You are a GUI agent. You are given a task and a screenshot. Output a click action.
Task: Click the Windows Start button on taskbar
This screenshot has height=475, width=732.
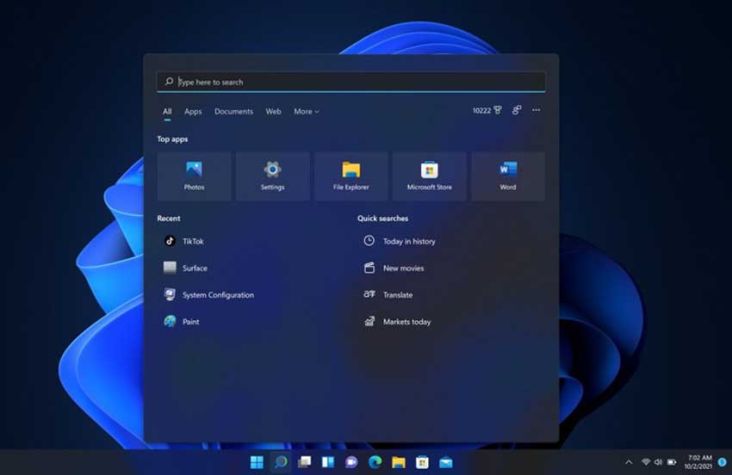(x=257, y=462)
